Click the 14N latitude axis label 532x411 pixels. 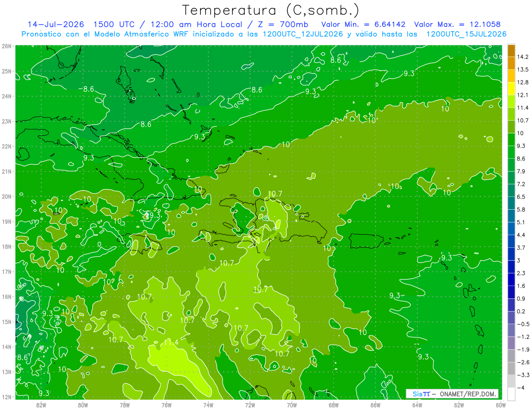pos(7,347)
